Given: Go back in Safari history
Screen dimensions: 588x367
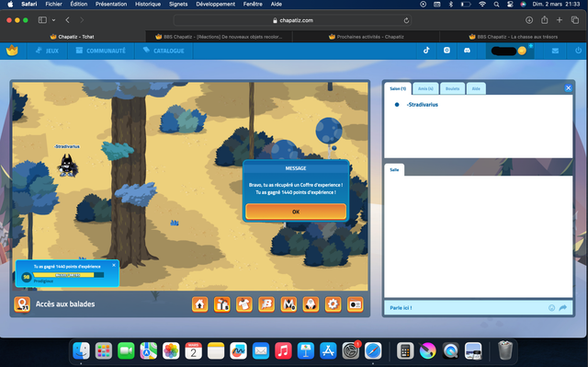Looking at the screenshot, I should pyautogui.click(x=67, y=20).
